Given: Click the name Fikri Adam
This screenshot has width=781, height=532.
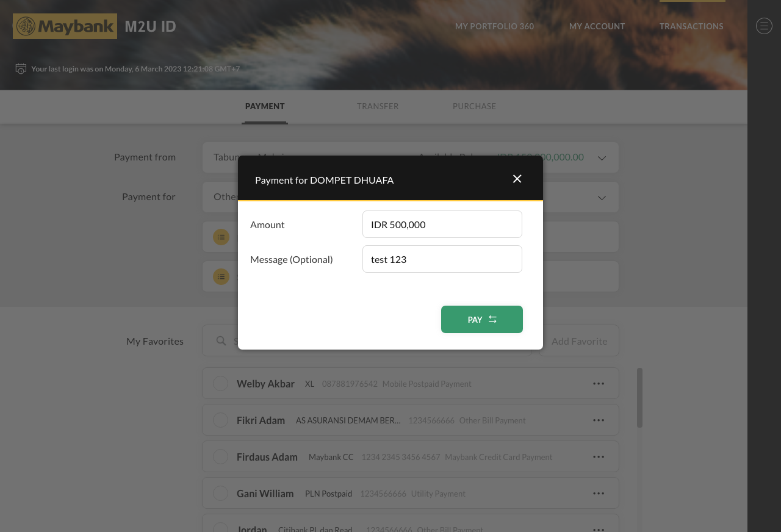Looking at the screenshot, I should pos(261,420).
